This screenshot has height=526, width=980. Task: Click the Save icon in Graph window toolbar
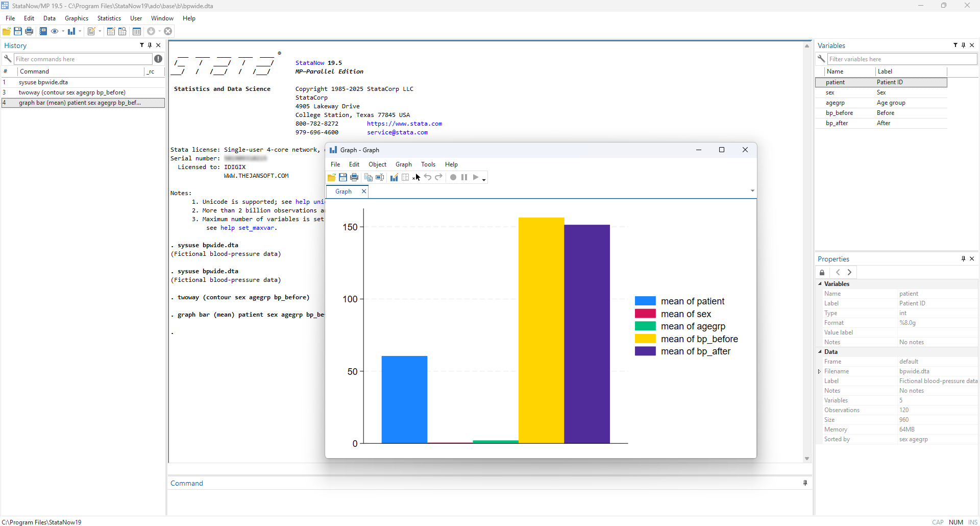click(x=343, y=178)
